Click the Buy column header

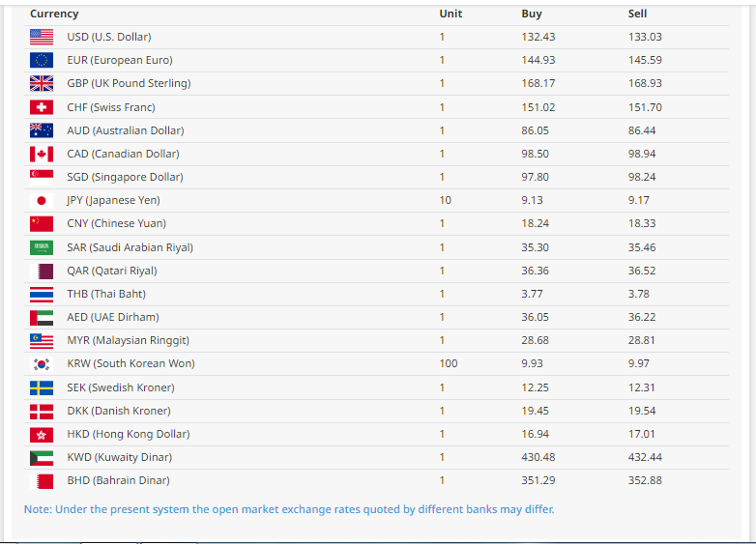pos(532,14)
